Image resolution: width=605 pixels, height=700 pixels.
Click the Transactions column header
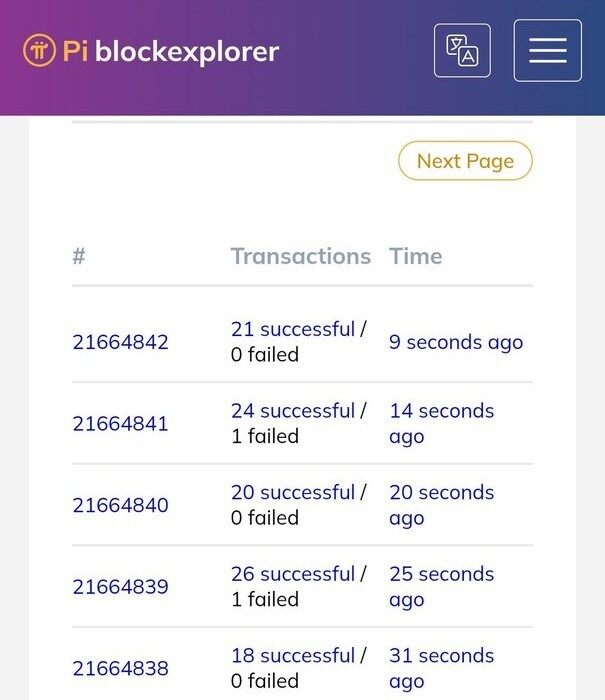click(x=300, y=256)
